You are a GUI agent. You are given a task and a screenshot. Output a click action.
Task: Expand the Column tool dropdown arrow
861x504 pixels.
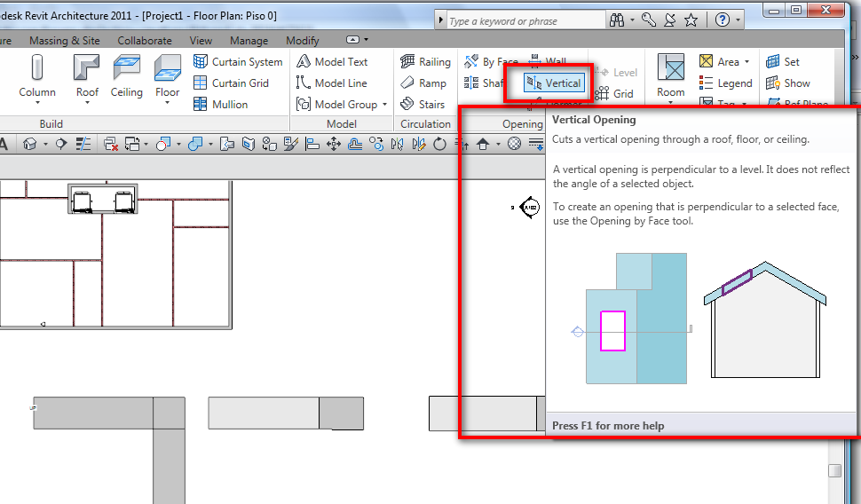click(37, 103)
